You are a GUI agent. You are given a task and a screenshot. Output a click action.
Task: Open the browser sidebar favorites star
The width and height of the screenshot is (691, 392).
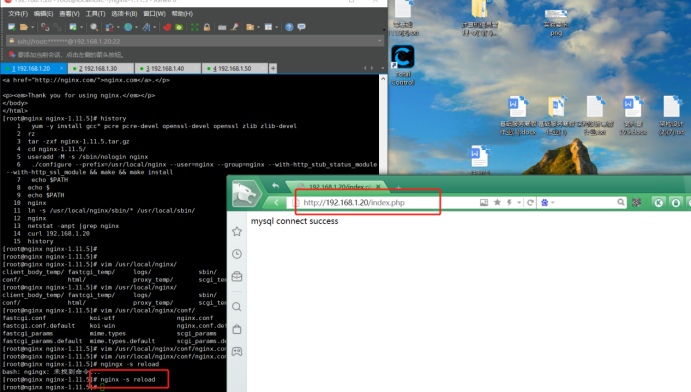coord(237,231)
